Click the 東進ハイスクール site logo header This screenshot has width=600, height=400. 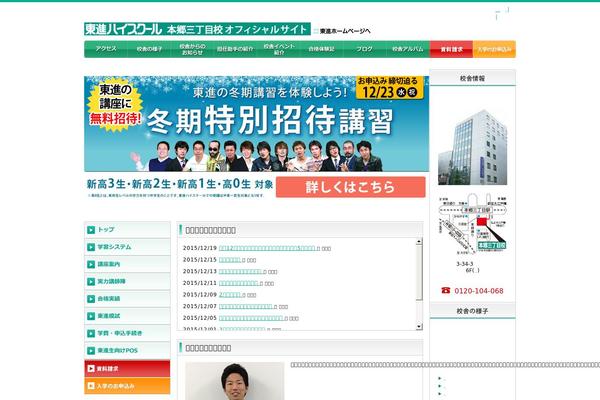197,29
